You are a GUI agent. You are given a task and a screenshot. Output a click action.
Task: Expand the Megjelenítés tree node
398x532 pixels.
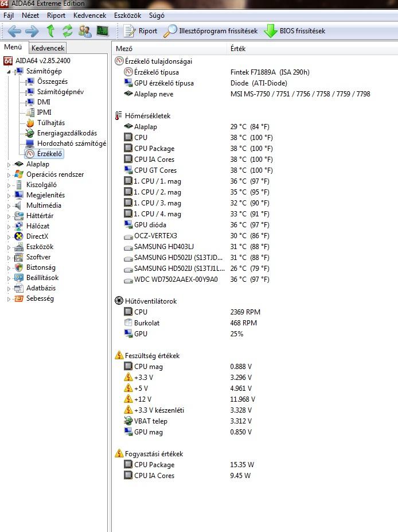click(x=9, y=196)
